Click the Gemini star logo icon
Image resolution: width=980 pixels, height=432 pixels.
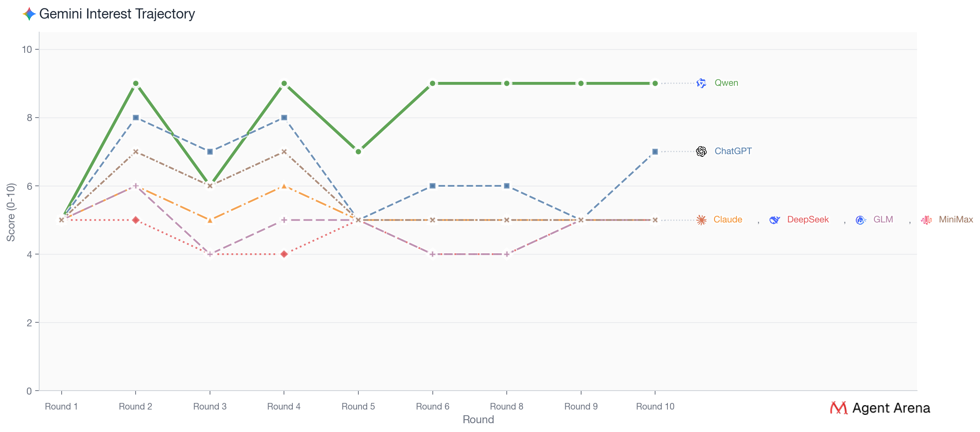pyautogui.click(x=29, y=14)
